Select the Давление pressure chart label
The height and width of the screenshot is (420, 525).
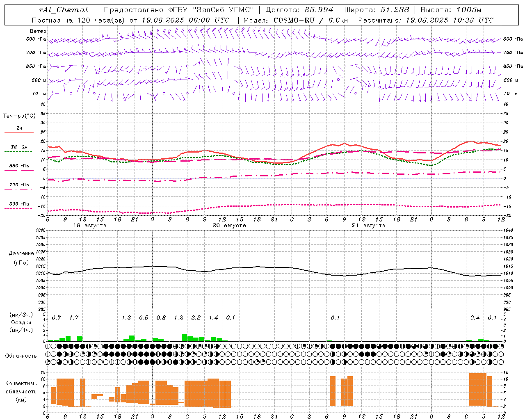tap(21, 253)
